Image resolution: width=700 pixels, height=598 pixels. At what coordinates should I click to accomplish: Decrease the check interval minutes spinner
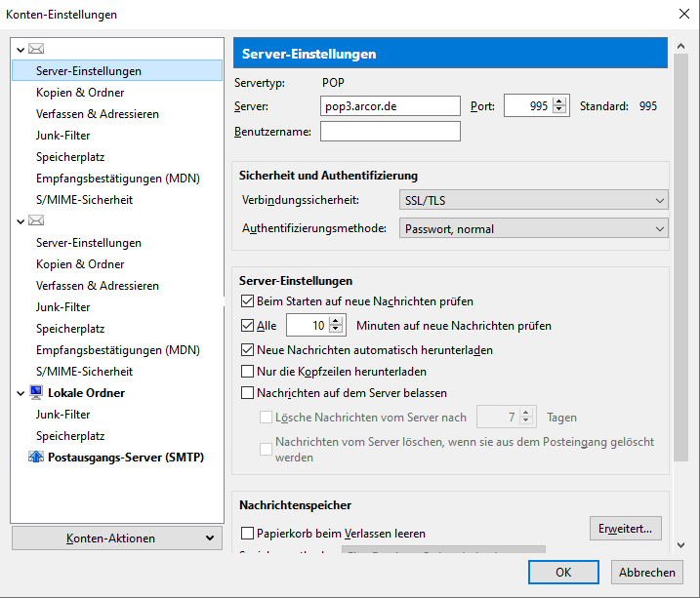click(336, 330)
